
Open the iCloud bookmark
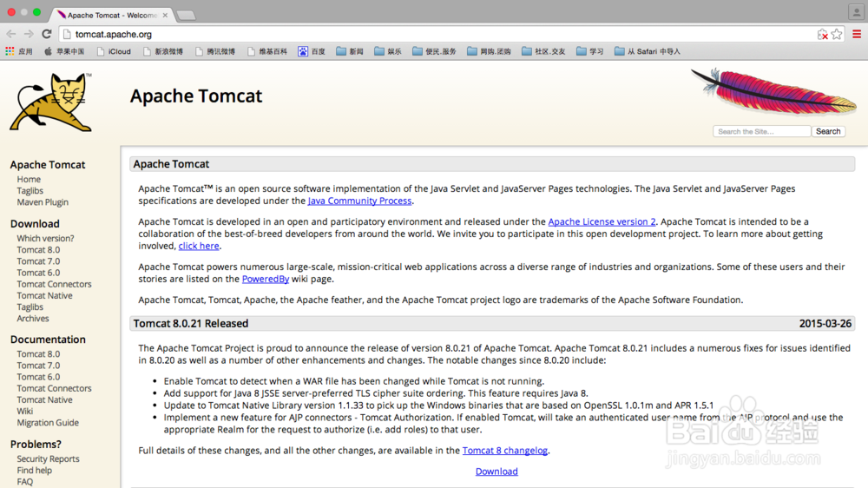pos(114,51)
